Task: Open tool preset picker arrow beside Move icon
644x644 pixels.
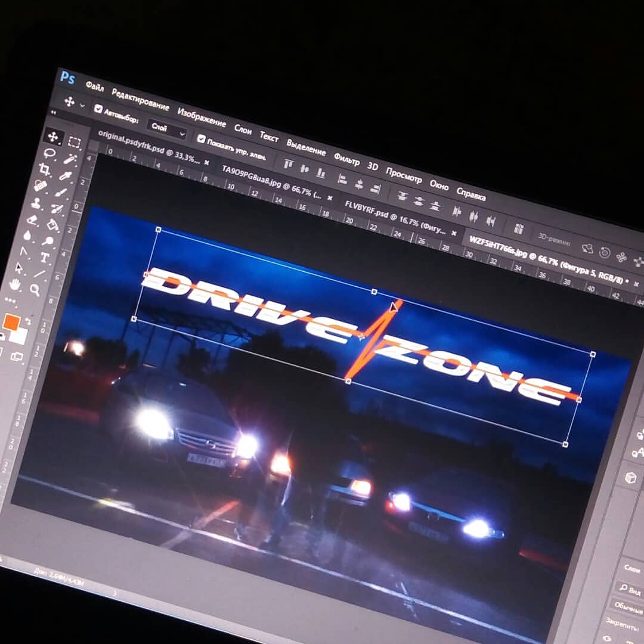Action: pyautogui.click(x=82, y=106)
